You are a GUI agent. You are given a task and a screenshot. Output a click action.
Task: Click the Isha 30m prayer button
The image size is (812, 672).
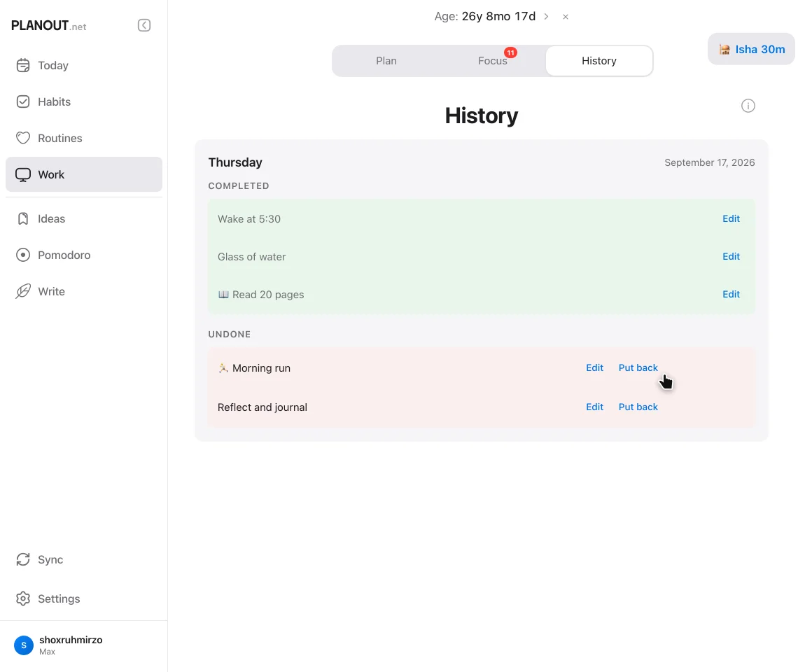pos(751,49)
